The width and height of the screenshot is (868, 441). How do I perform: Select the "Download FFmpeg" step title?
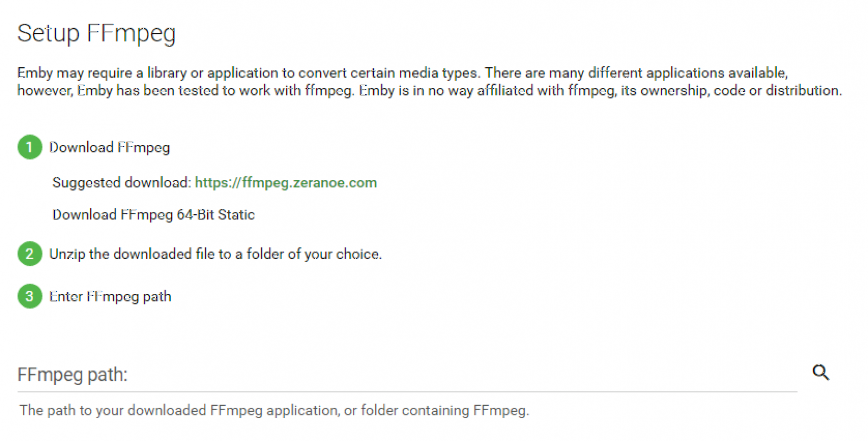coord(110,148)
